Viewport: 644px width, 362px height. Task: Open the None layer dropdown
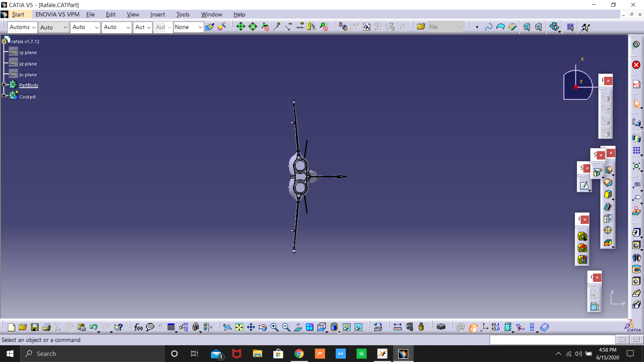(x=200, y=27)
